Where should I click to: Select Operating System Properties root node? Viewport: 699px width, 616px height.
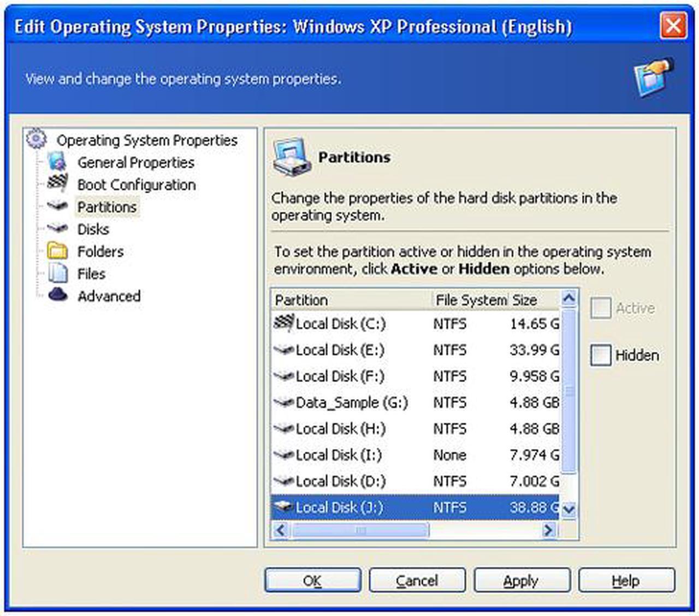click(147, 140)
